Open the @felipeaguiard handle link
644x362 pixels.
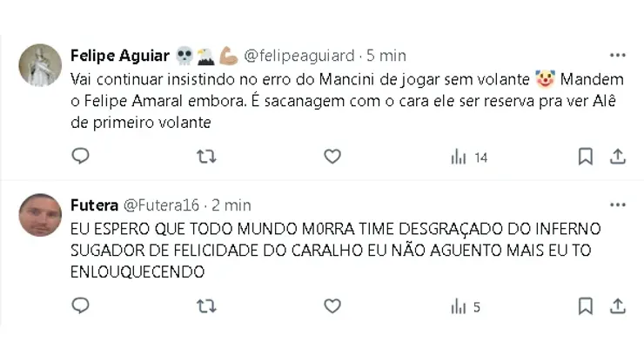pyautogui.click(x=299, y=56)
